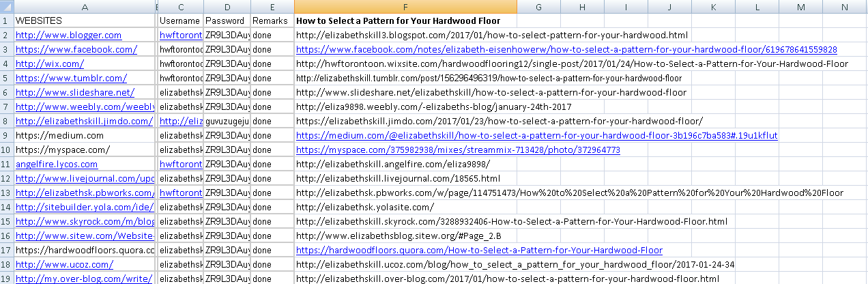Open hwftoront username link in row 13
The image size is (868, 284).
[x=181, y=193]
